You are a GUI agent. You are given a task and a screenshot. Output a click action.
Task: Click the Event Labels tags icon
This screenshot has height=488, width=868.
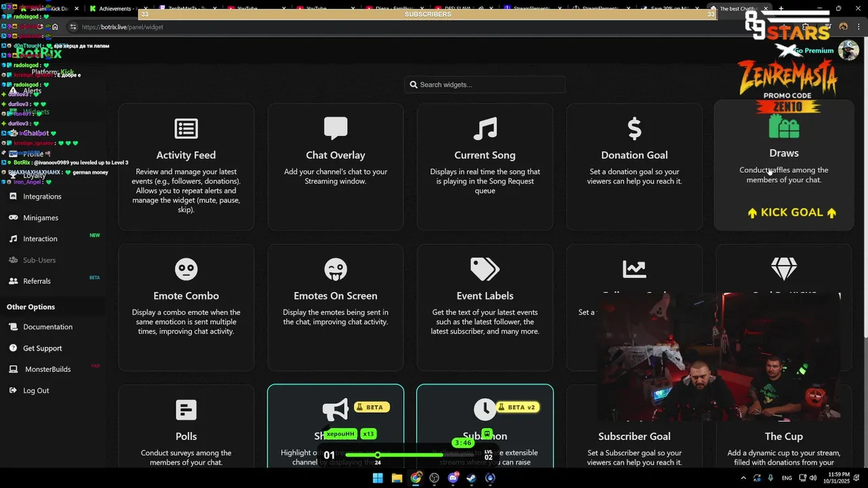click(485, 269)
